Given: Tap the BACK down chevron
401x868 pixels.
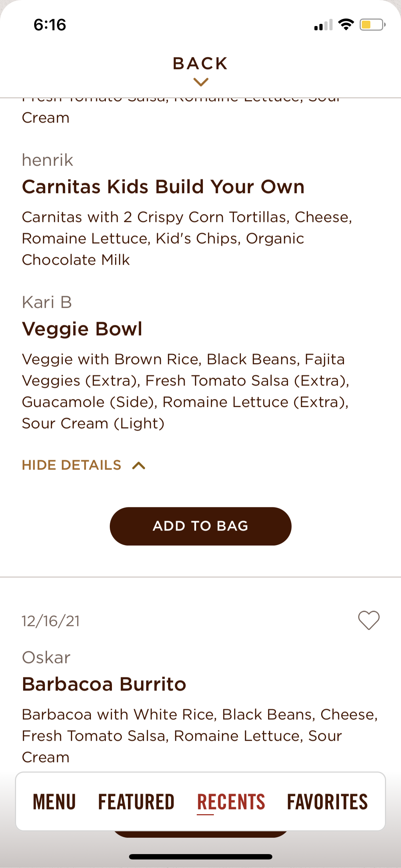Looking at the screenshot, I should [x=201, y=82].
